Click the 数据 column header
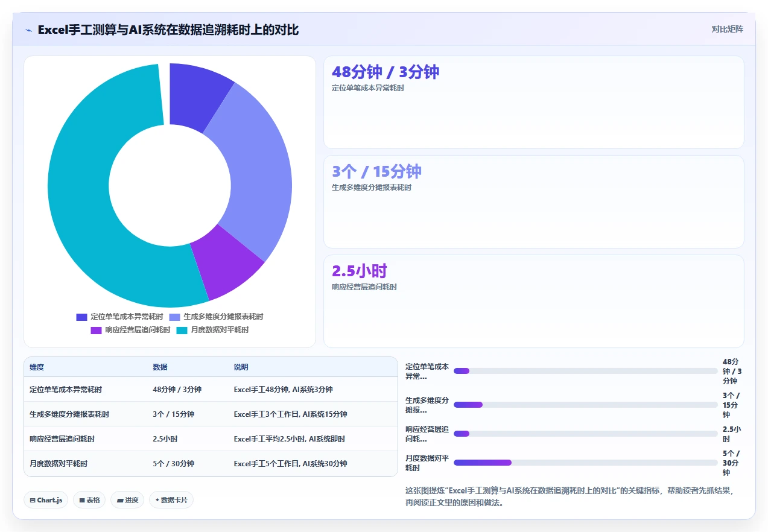Image resolution: width=768 pixels, height=532 pixels. pyautogui.click(x=160, y=367)
